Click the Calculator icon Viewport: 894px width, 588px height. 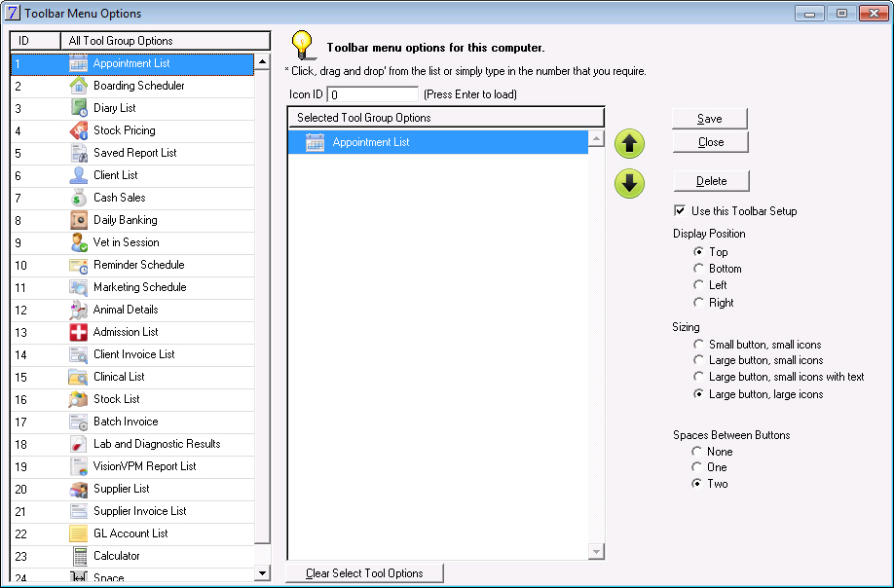(x=79, y=556)
